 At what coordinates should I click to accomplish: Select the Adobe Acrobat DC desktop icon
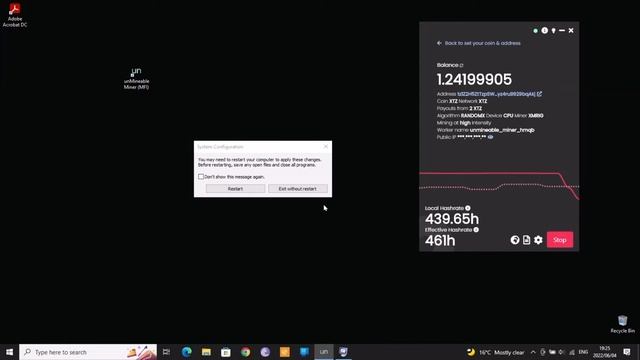(15, 15)
